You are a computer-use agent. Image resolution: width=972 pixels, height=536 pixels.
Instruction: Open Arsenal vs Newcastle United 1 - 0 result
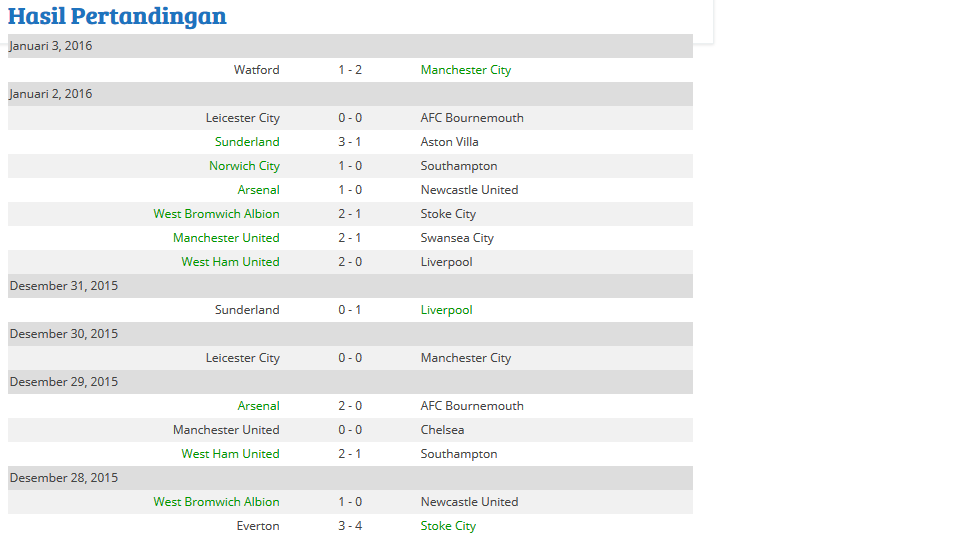point(350,190)
